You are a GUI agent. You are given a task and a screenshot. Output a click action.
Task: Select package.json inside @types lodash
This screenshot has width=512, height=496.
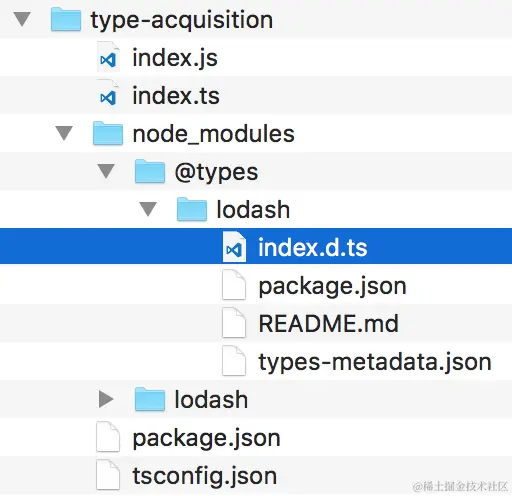click(332, 286)
